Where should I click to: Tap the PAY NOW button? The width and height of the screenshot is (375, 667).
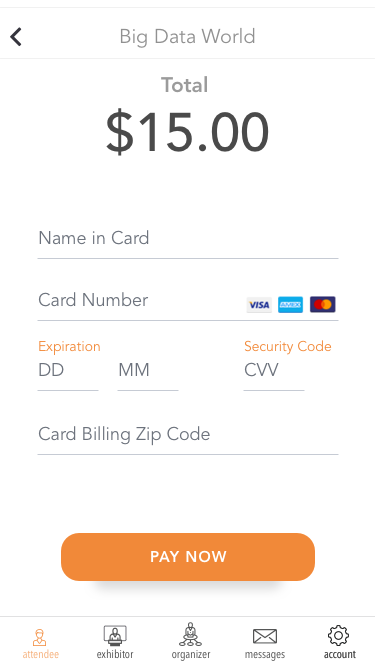coord(188,556)
